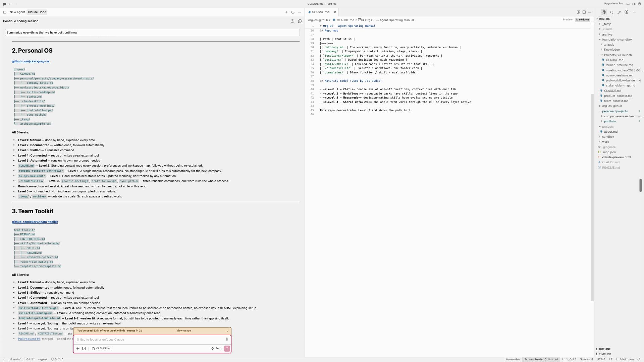Switch branch via main* in status bar
This screenshot has width=644, height=362.
[15, 359]
